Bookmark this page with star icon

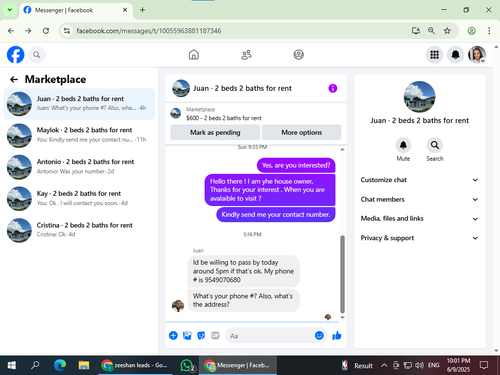pyautogui.click(x=447, y=31)
